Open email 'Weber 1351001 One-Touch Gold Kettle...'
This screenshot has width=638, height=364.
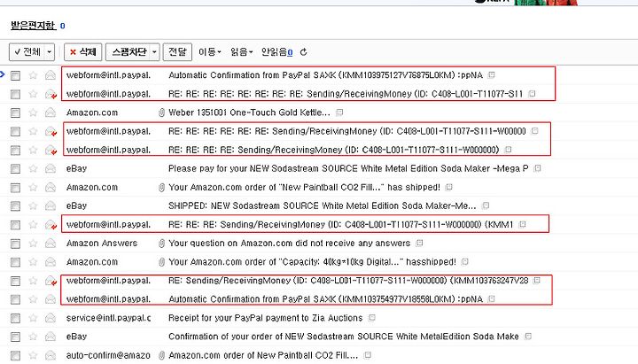tap(249, 112)
